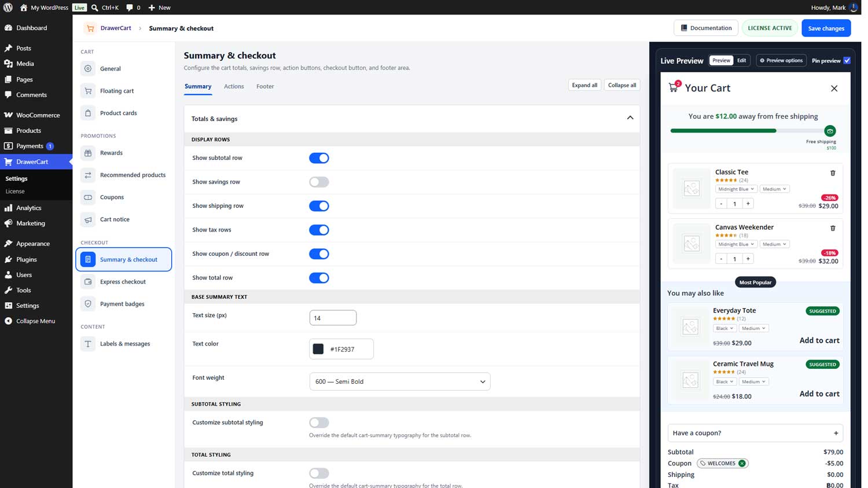The height and width of the screenshot is (488, 868).
Task: Click the cart icon in Your Cart header
Action: coord(674,87)
